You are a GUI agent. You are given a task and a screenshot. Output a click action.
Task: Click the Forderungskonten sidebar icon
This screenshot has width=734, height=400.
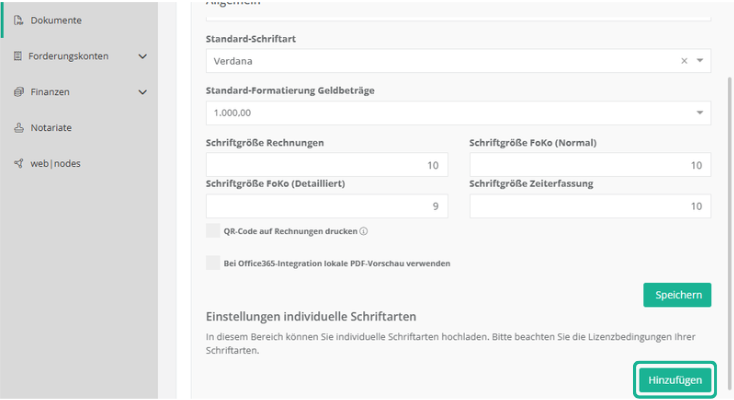point(18,56)
